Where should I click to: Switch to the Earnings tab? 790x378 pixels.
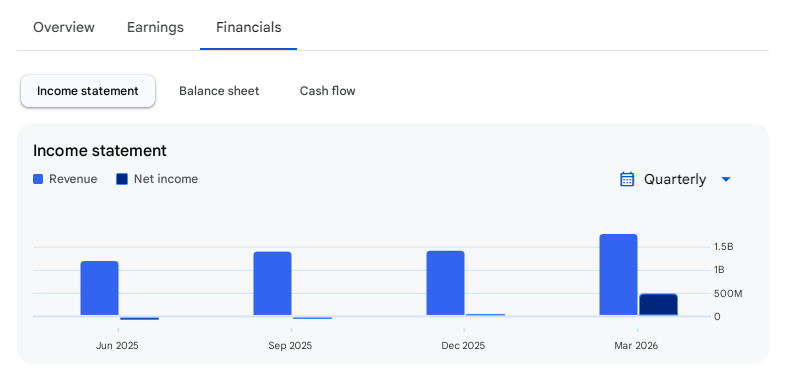pos(155,27)
